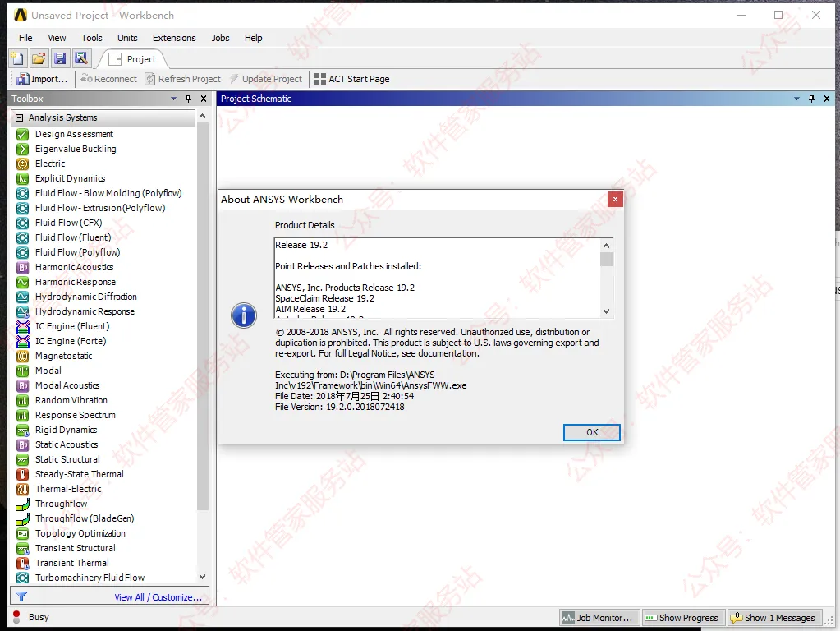Select the Transient Thermal icon

(22, 563)
